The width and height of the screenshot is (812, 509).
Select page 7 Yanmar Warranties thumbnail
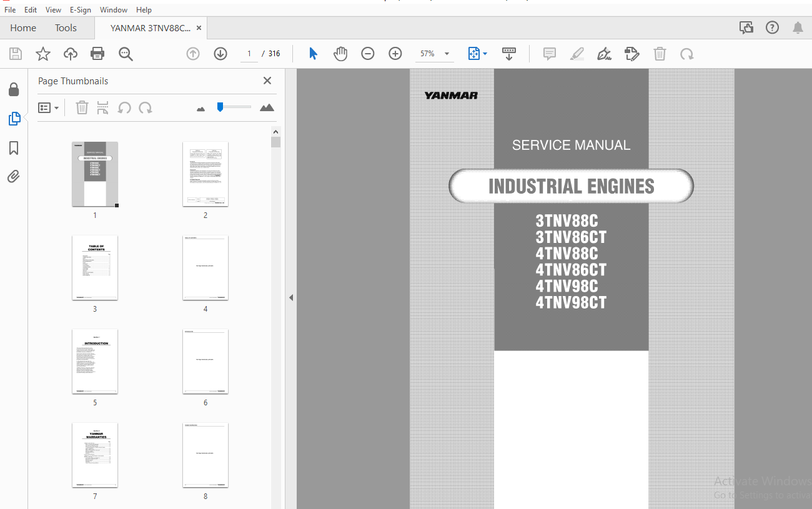pos(95,455)
